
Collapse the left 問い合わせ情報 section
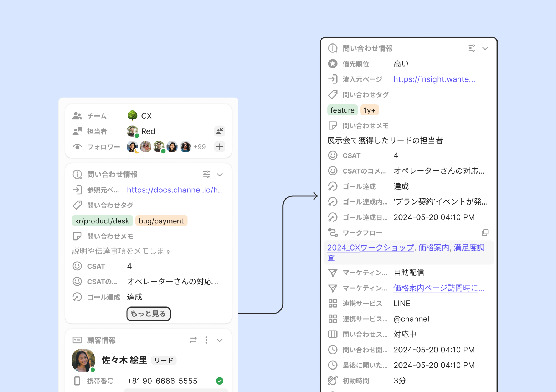pos(220,174)
